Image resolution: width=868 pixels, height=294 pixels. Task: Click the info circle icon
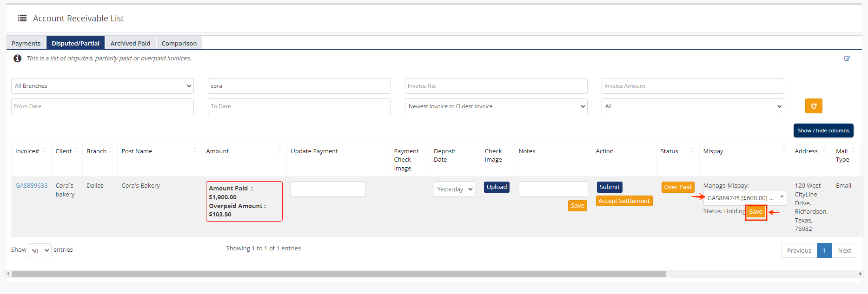coord(17,59)
